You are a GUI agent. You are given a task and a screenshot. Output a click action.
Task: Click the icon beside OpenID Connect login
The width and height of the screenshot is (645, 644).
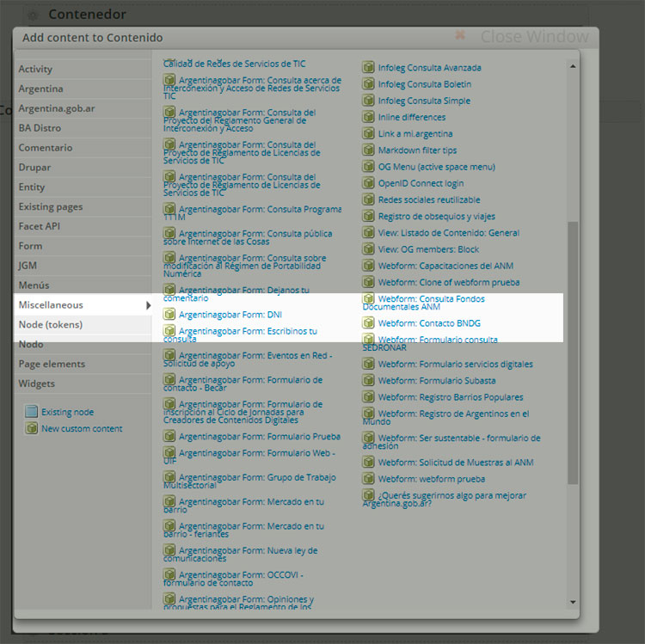click(369, 183)
